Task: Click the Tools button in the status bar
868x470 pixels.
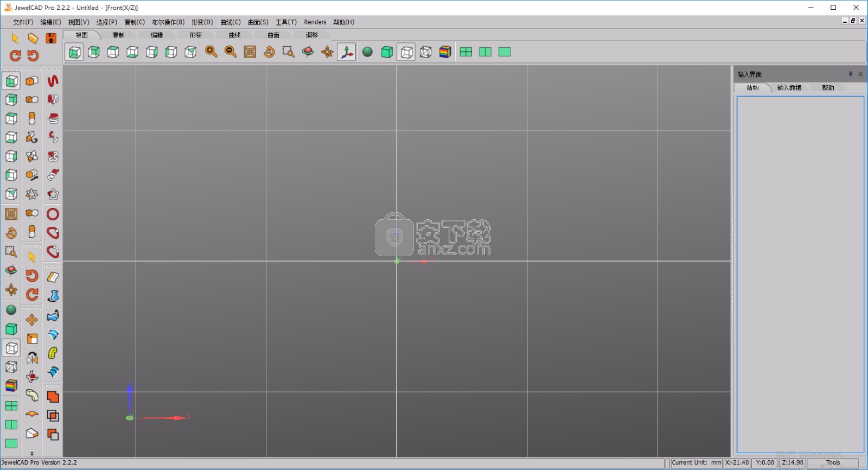Action: (833, 463)
